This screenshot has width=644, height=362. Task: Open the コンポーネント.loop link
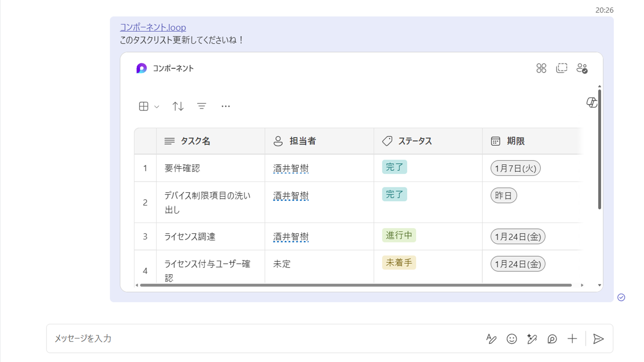[x=153, y=27]
